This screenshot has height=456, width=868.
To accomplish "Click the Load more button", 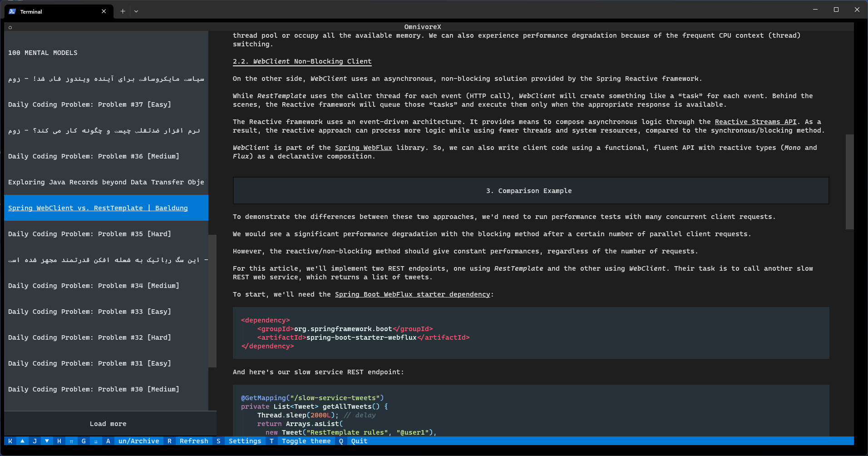I will (108, 423).
